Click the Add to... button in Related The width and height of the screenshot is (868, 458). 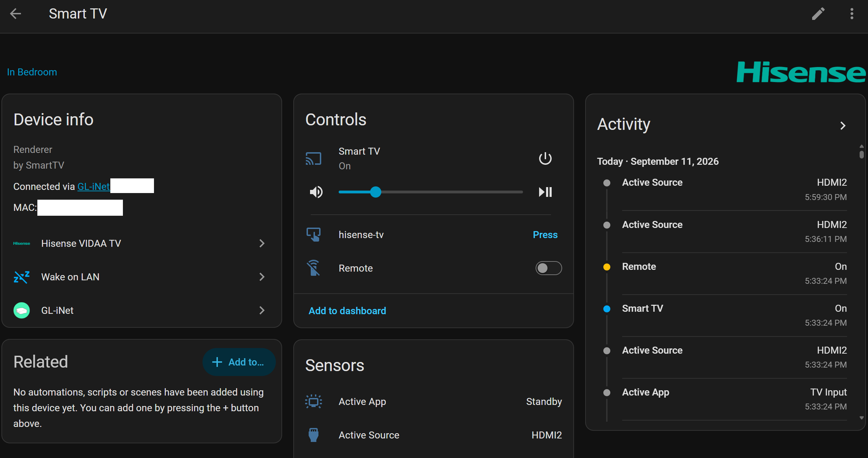pos(238,362)
